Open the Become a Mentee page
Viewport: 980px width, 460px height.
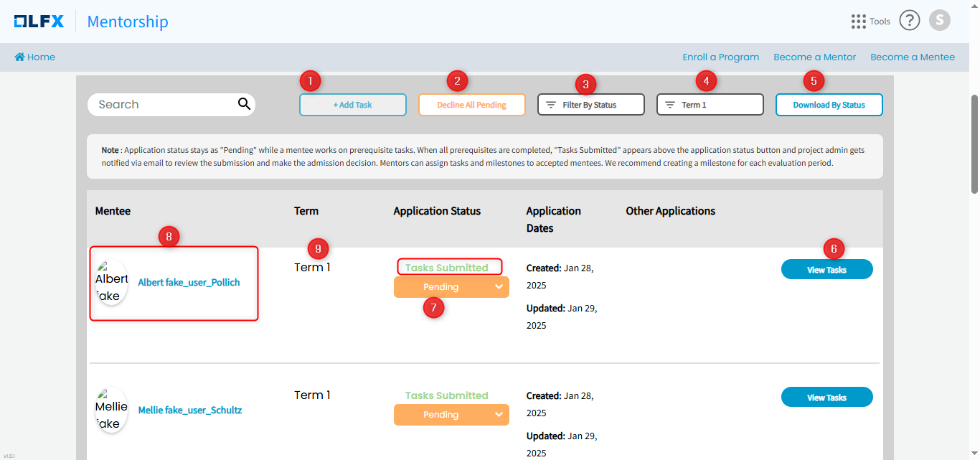tap(912, 57)
